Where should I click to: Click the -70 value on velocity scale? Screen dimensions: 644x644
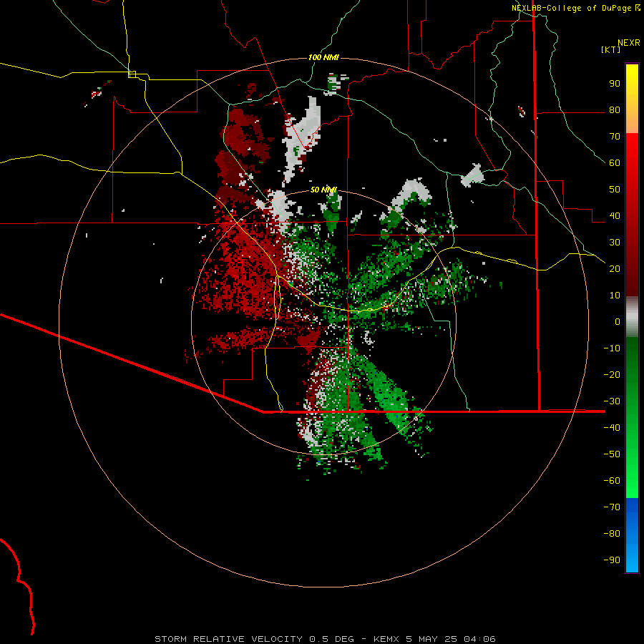click(612, 507)
